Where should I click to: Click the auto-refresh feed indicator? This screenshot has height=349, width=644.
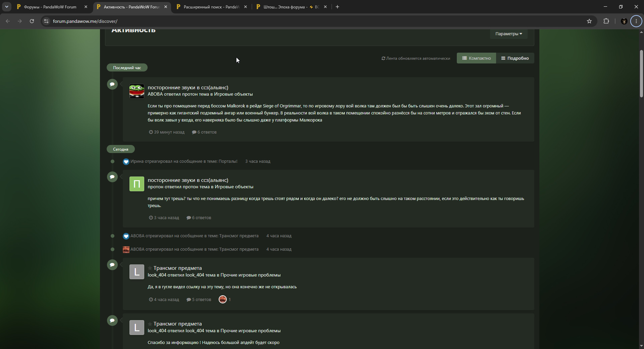[416, 58]
